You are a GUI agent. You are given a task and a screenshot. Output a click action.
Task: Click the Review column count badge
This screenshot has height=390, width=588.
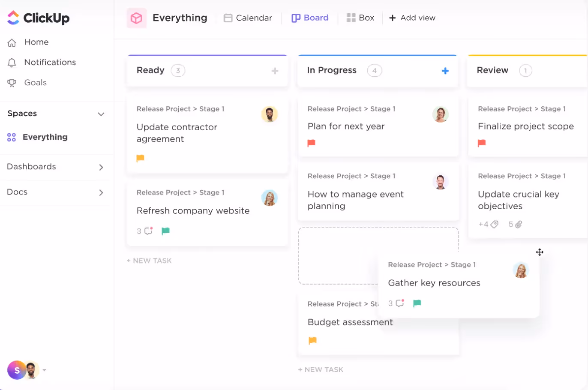coord(526,71)
